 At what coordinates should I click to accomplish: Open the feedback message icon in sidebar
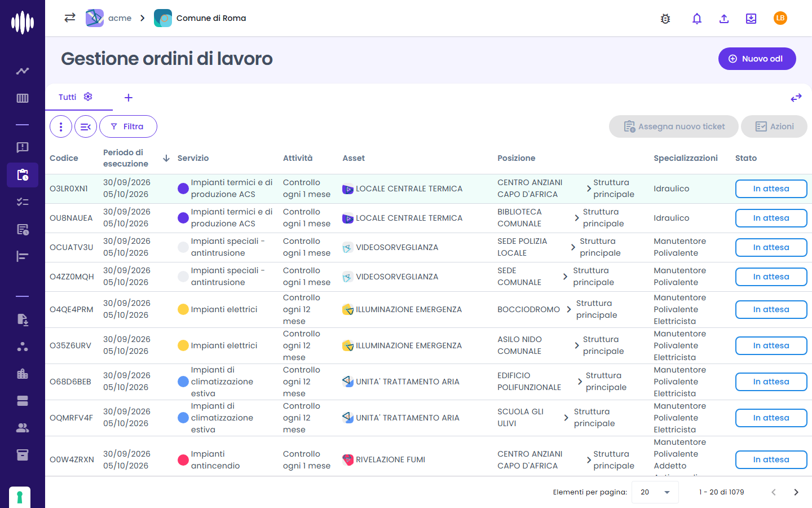(23, 147)
